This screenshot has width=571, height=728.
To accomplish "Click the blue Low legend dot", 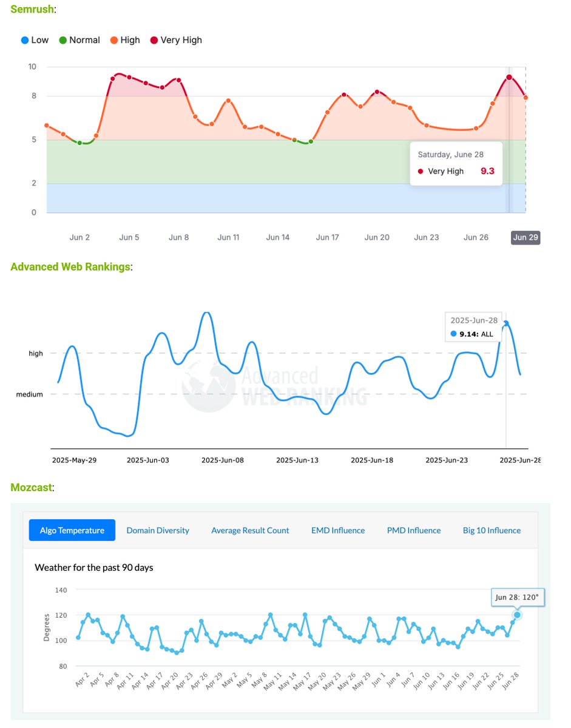I will coord(25,40).
